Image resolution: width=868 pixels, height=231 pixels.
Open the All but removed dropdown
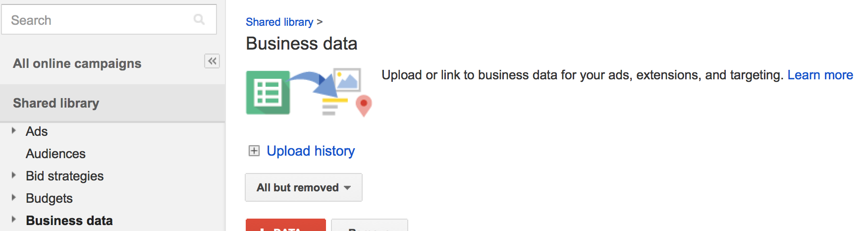tap(304, 187)
